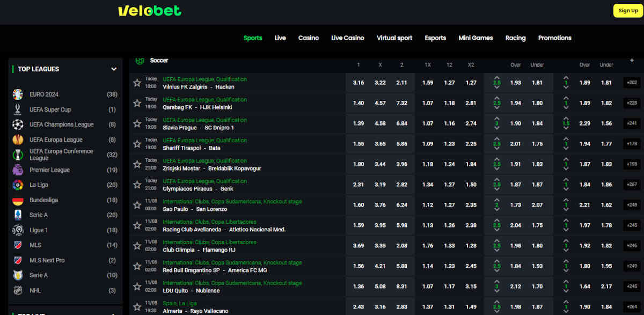Star the Sheriff Tiraspol - Bate match

tap(137, 144)
